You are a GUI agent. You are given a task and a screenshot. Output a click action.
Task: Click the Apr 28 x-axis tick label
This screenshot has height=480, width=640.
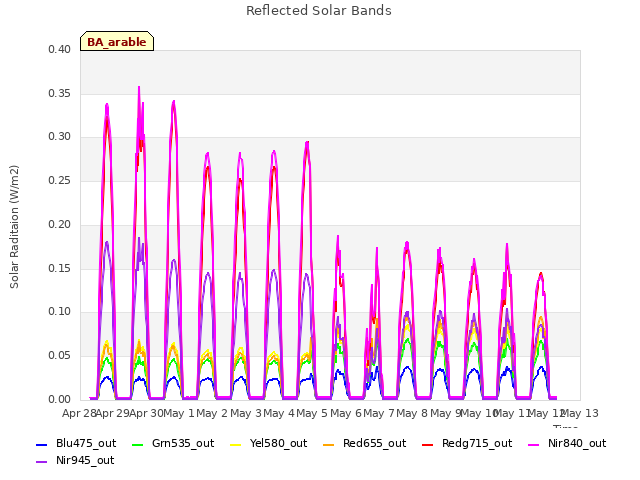[79, 413]
